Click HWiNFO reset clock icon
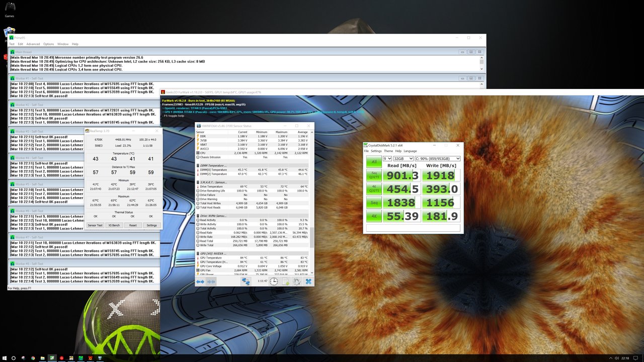644x362 pixels. pyautogui.click(x=274, y=282)
